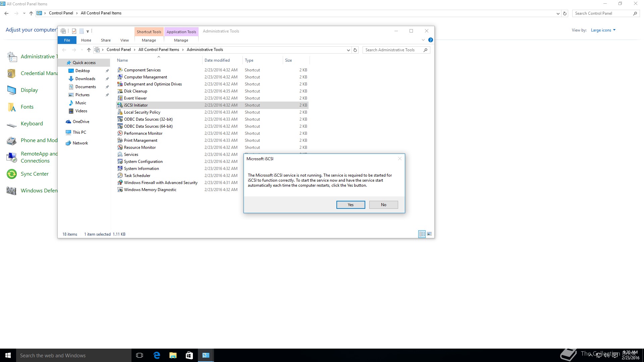Click All Control Panel Items breadcrumb in Explorer

coord(159,50)
